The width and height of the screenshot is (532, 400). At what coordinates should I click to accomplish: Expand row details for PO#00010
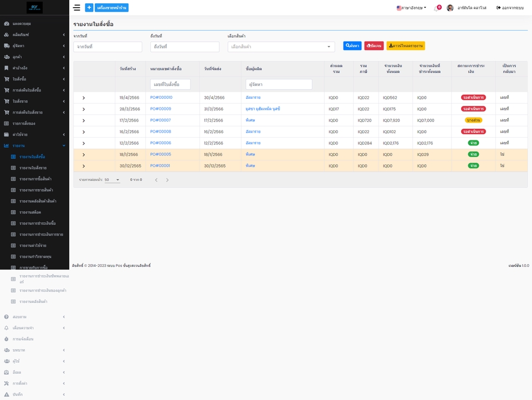pos(84,98)
